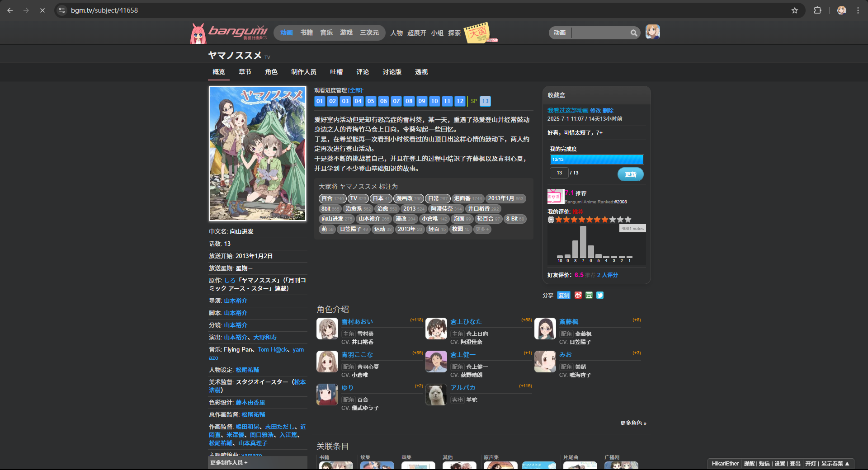Switch to the 章节 tab

coord(245,72)
